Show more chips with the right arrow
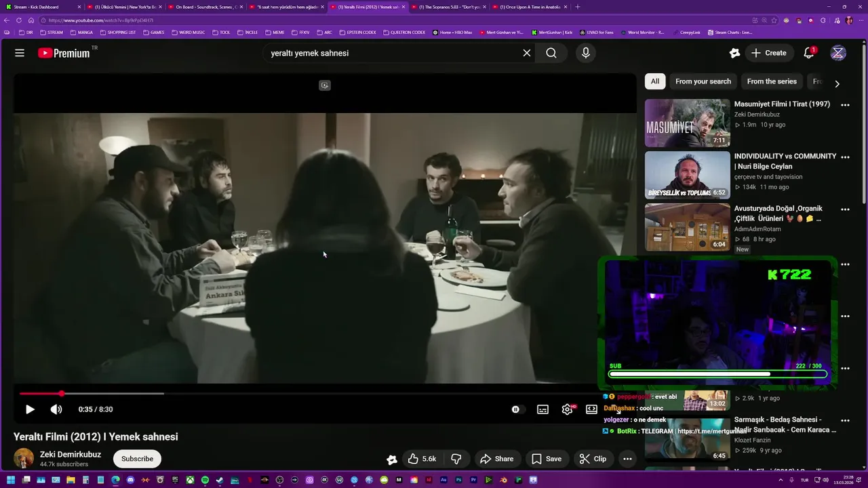This screenshot has height=488, width=868. [x=837, y=83]
